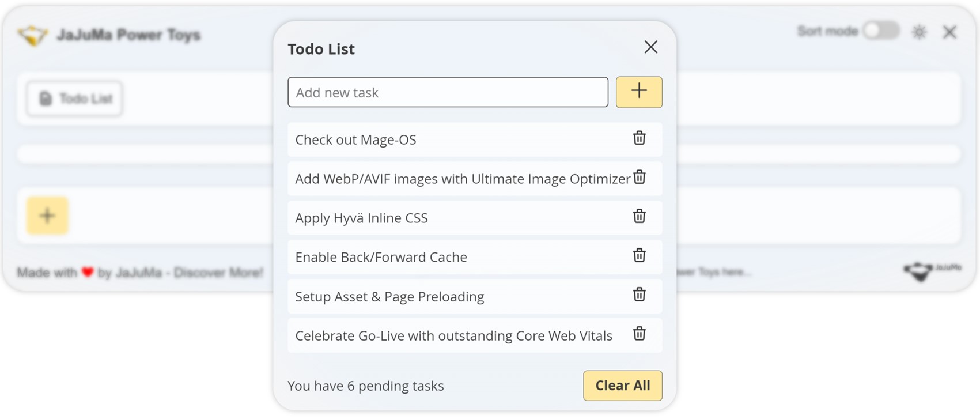Image resolution: width=980 pixels, height=419 pixels.
Task: Toggle the Sort mode switch
Action: click(x=880, y=31)
